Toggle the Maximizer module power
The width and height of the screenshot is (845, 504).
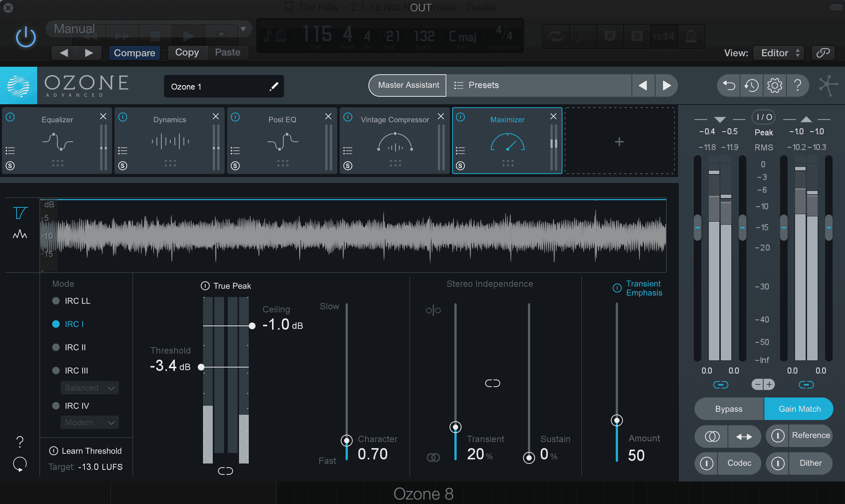tap(460, 117)
